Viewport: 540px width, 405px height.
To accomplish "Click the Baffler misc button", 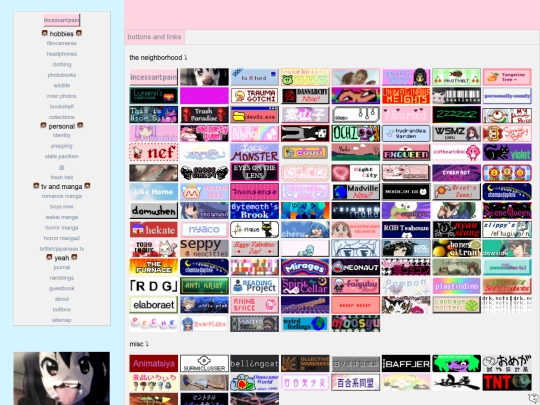I will tap(406, 363).
